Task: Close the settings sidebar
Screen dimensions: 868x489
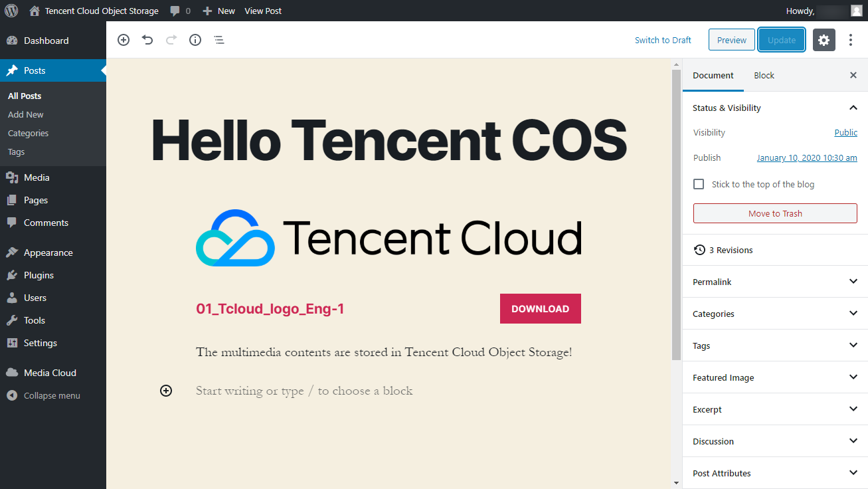Action: coord(853,75)
